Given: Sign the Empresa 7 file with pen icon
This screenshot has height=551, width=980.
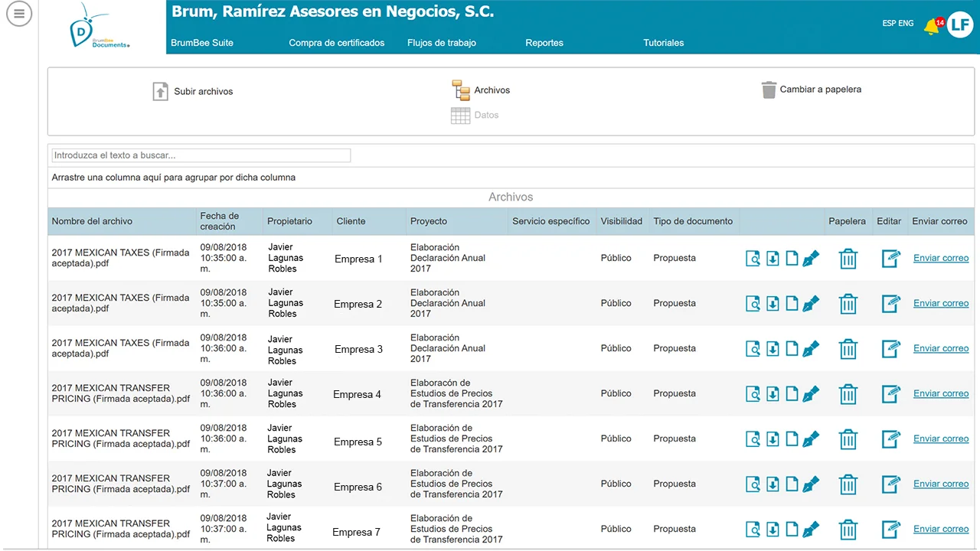Looking at the screenshot, I should [811, 530].
